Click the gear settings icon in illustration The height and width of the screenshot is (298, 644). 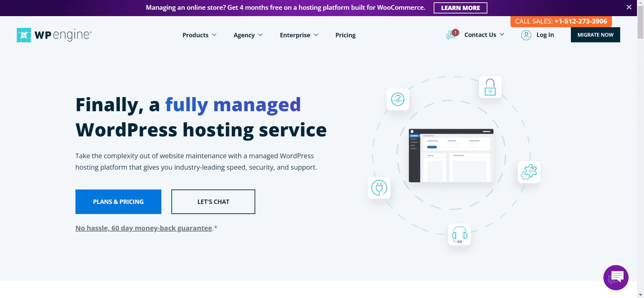(529, 172)
